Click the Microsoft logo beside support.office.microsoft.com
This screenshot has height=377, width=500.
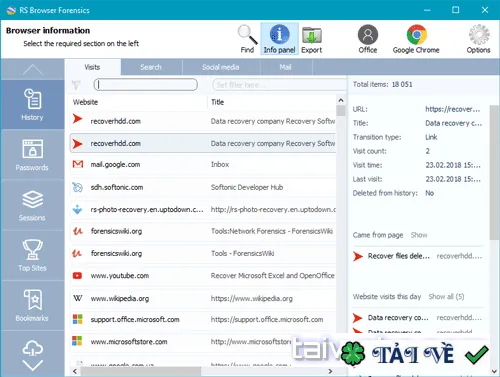[x=77, y=319]
